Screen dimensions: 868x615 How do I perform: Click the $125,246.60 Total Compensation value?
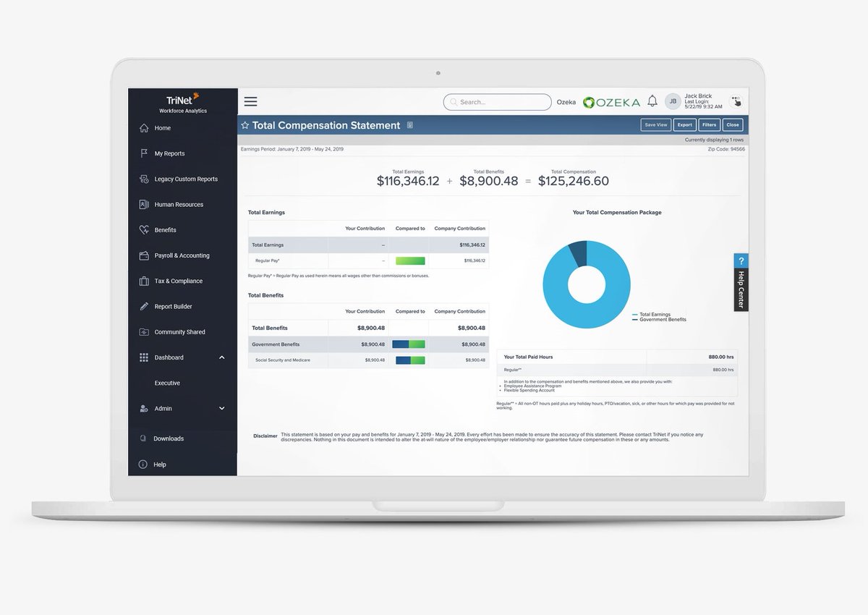[x=573, y=181]
